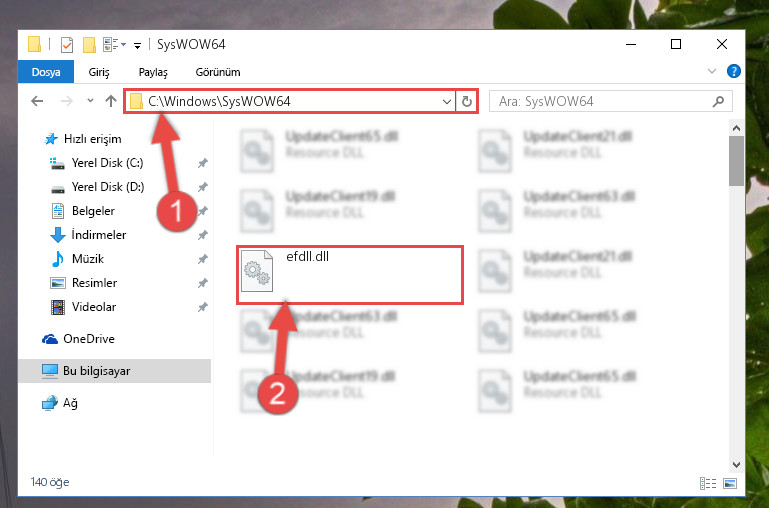Image resolution: width=769 pixels, height=508 pixels.
Task: Switch to large icons view layout
Action: (730, 483)
